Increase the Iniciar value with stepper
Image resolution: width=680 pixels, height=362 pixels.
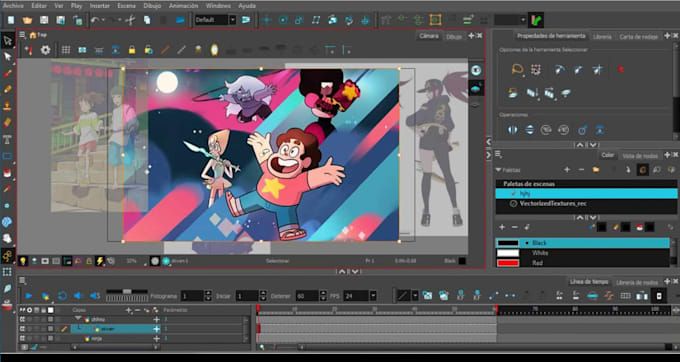click(263, 294)
